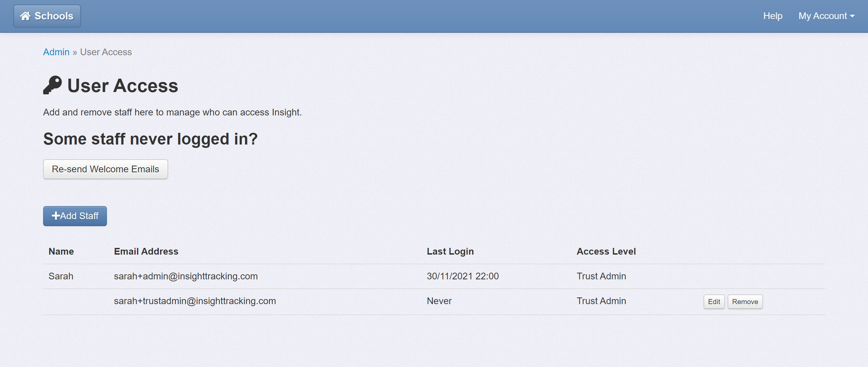868x367 pixels.
Task: Click the 30/11/2021 22:00 login cell
Action: 463,276
